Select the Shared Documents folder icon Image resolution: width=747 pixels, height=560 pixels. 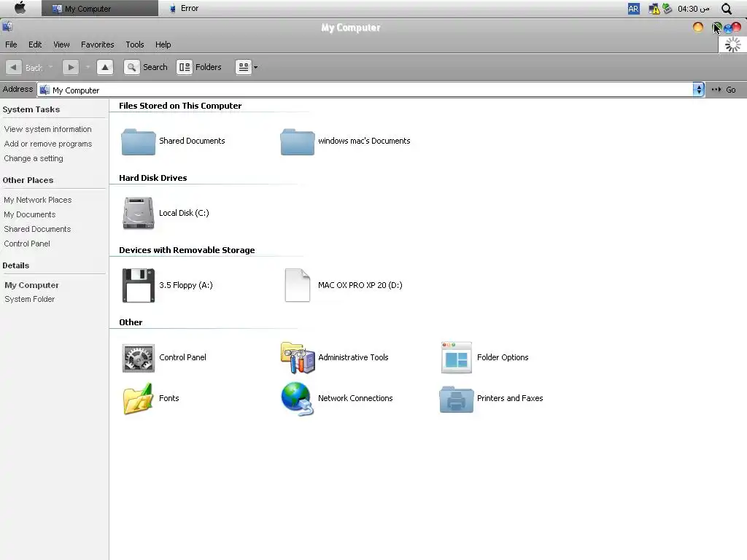[138, 141]
